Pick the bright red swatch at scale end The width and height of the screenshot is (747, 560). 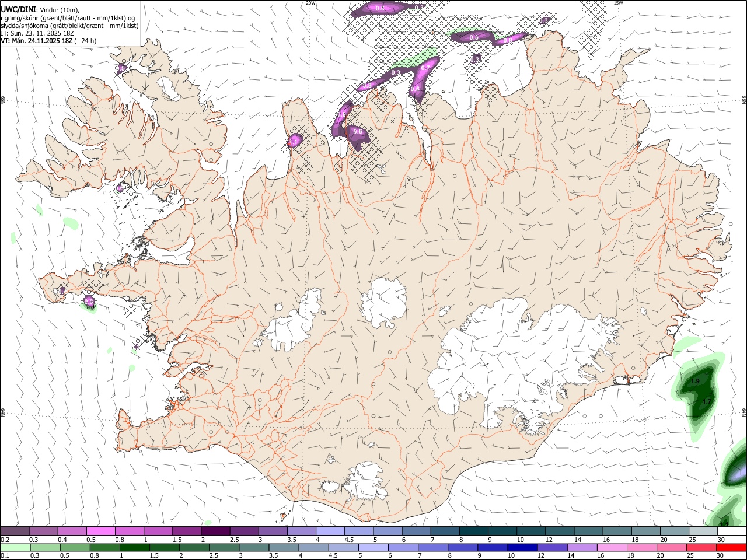(731, 548)
